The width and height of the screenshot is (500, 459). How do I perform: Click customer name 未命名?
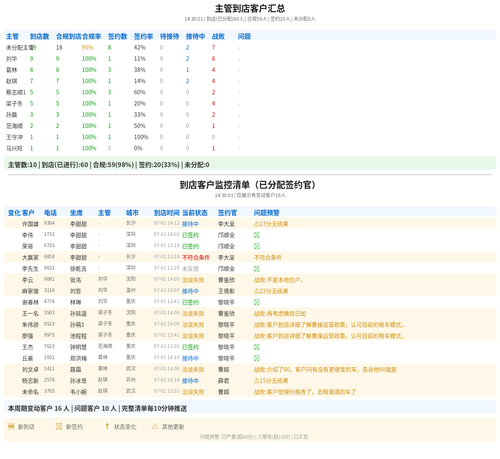[x=30, y=392]
